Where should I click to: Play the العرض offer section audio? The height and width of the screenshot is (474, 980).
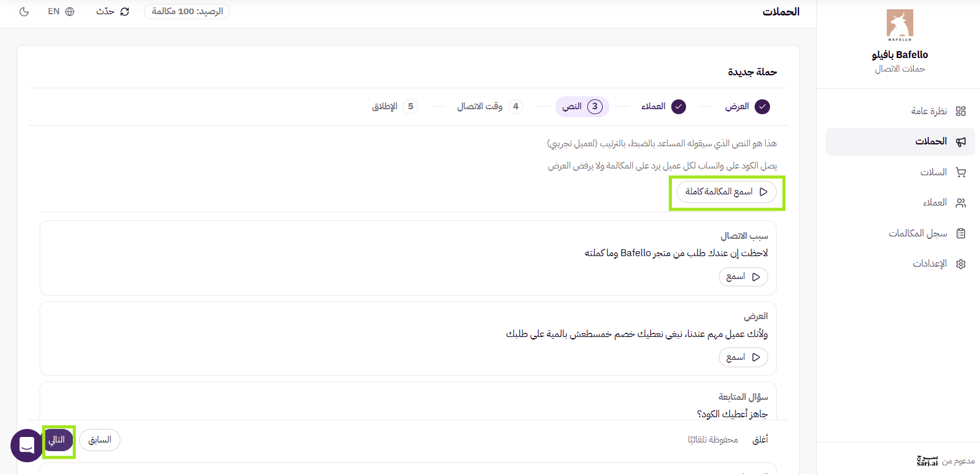tap(743, 357)
